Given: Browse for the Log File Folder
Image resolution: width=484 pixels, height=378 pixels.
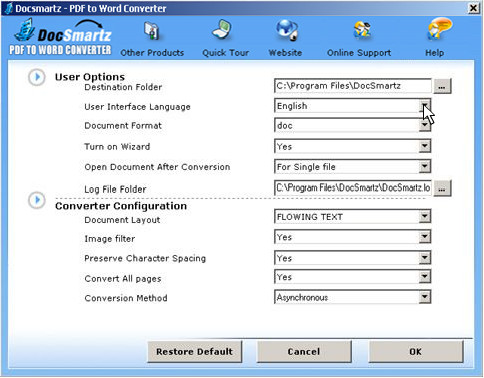Looking at the screenshot, I should (x=442, y=189).
